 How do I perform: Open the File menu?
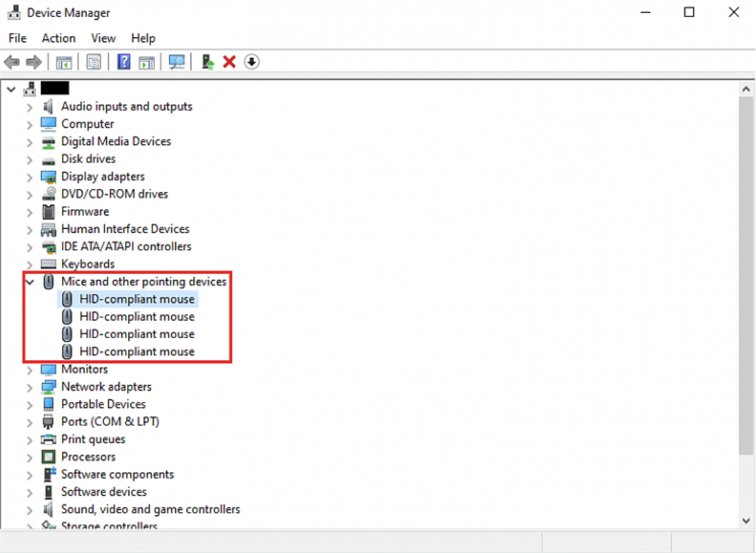[x=18, y=38]
